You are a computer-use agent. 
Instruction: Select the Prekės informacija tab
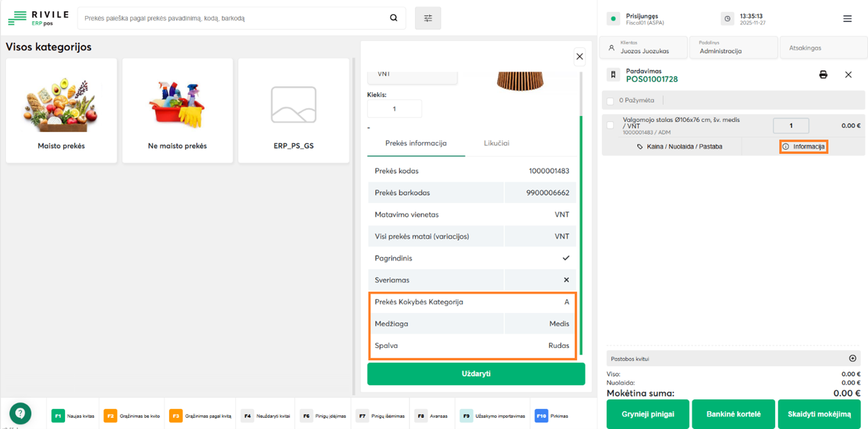[415, 144]
